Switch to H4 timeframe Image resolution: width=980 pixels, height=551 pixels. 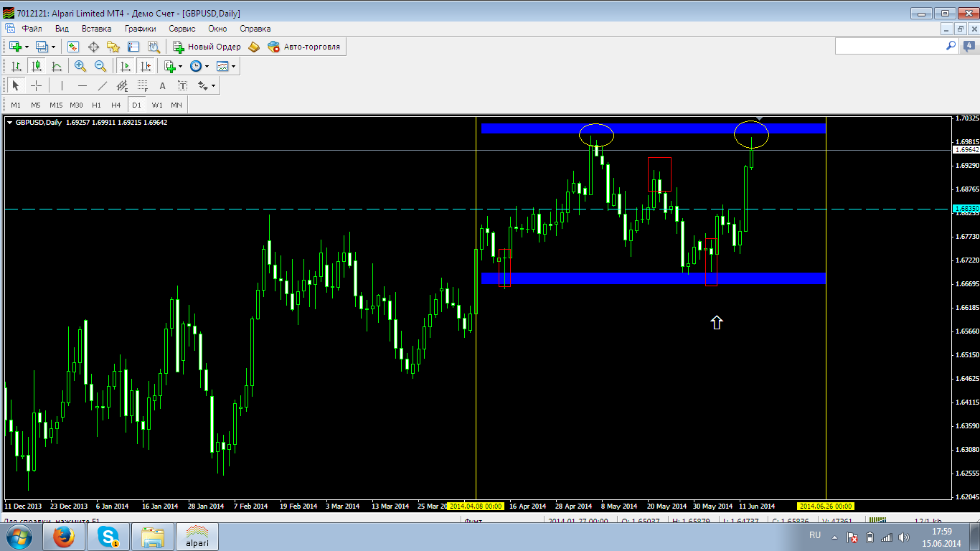click(116, 105)
